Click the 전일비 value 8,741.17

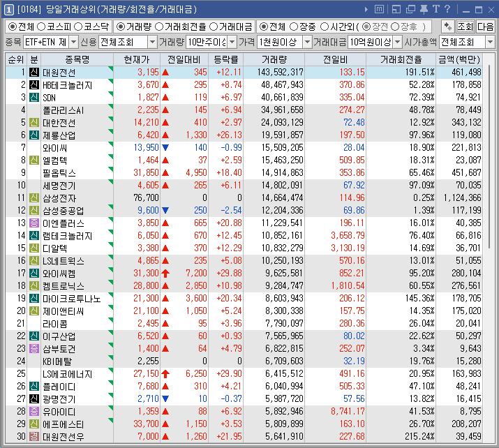click(348, 411)
